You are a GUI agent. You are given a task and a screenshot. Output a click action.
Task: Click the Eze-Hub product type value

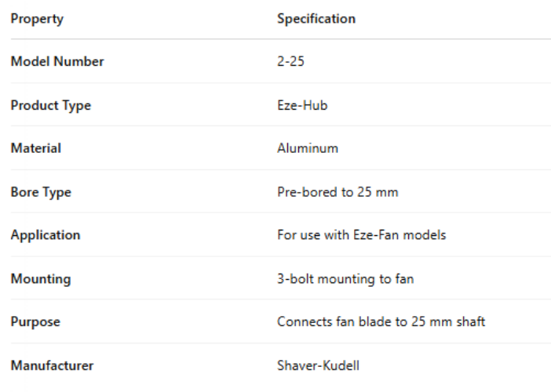[302, 106]
